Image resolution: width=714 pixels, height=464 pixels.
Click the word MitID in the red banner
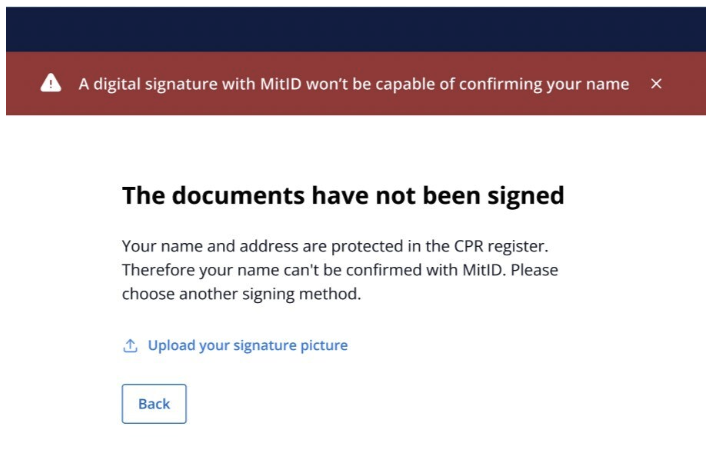pyautogui.click(x=280, y=84)
